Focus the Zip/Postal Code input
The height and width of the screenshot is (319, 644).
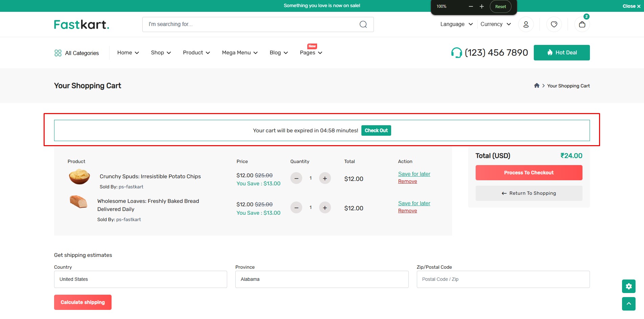(x=503, y=279)
